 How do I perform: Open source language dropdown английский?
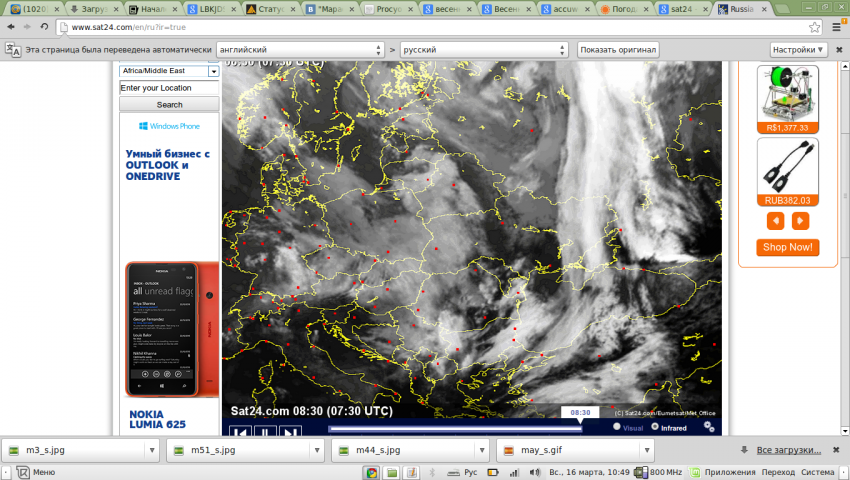click(300, 49)
